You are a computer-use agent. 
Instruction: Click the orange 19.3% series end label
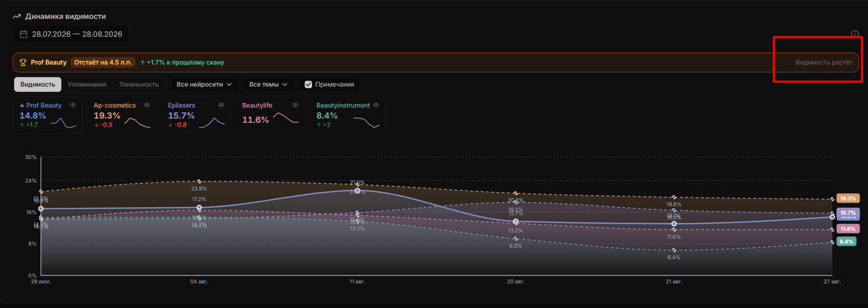(848, 198)
